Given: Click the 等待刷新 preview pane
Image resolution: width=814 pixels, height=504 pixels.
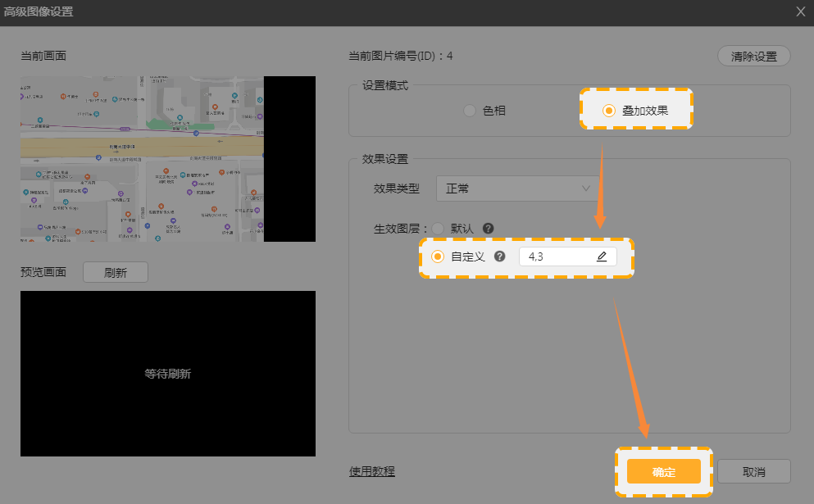Looking at the screenshot, I should (x=168, y=374).
